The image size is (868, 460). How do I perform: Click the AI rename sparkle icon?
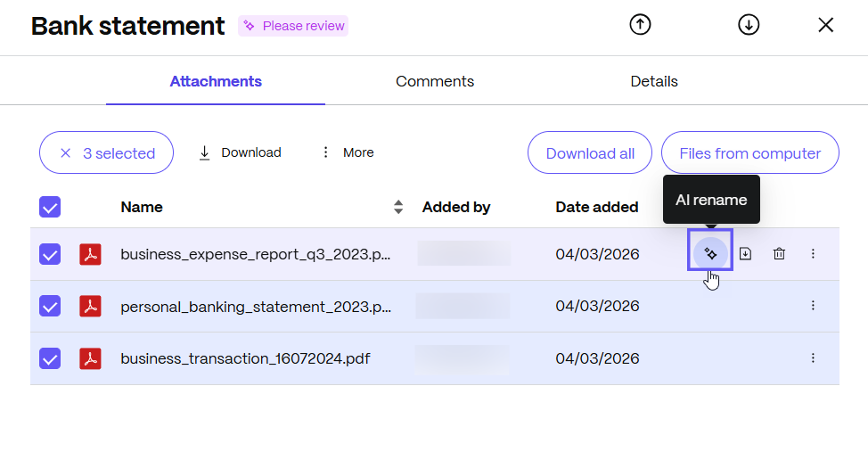coord(710,254)
